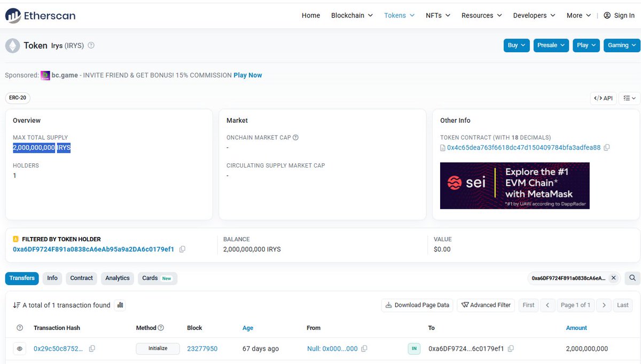Open the Resources dropdown menu
The width and height of the screenshot is (641, 364).
(482, 15)
